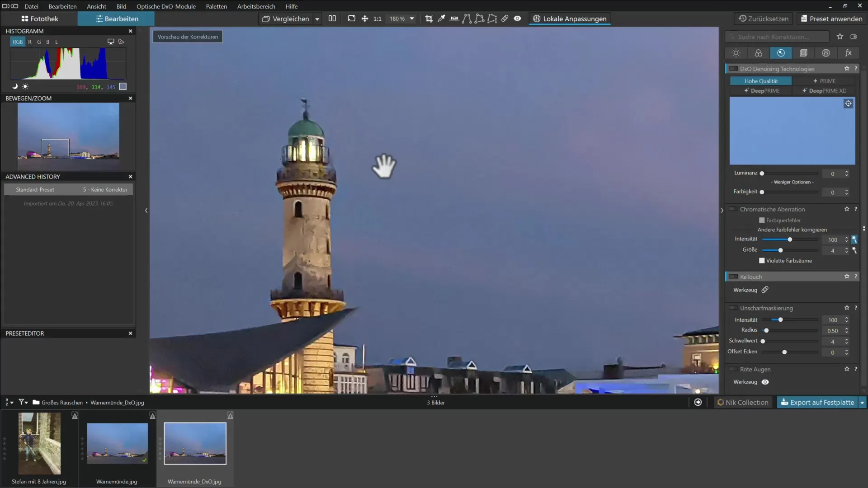Click Export auf Festplatte button
The height and width of the screenshot is (488, 868).
click(821, 402)
